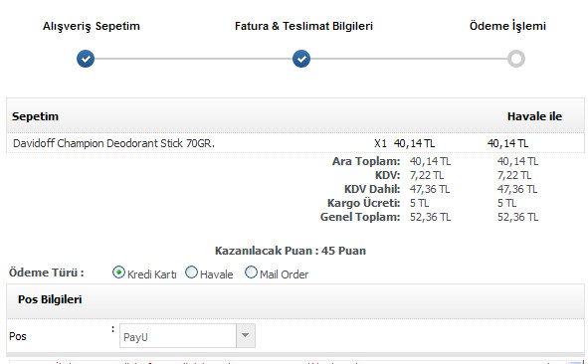The height and width of the screenshot is (364, 588).
Task: Click the Pos Bilgileri section header
Action: [x=50, y=299]
